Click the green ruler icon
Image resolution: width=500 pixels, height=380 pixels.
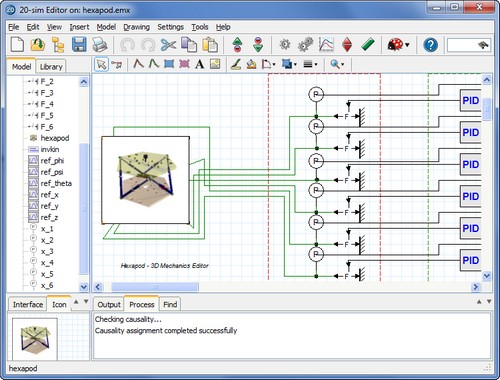(368, 44)
